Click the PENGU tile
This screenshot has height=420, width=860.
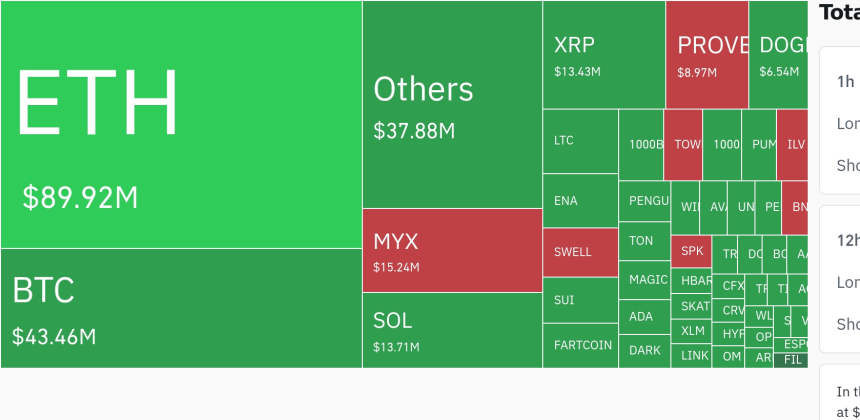click(644, 202)
